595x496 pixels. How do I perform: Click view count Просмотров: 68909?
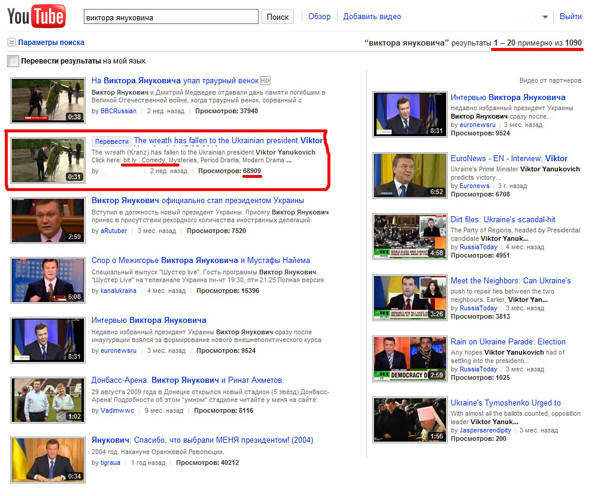[230, 171]
